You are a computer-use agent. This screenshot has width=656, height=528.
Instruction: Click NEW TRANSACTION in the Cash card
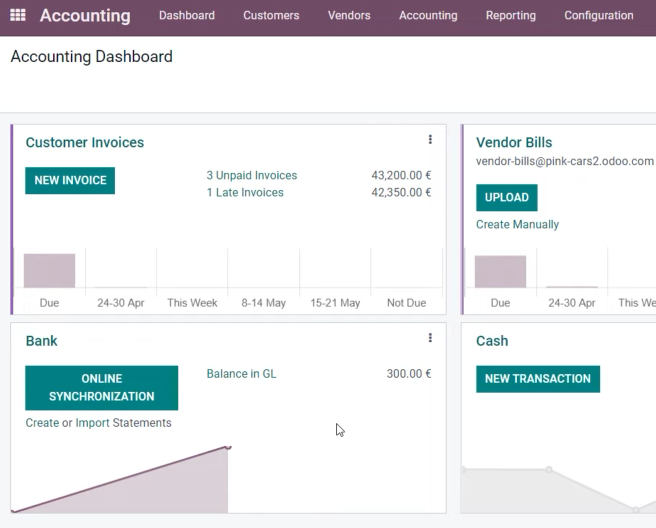[538, 379]
